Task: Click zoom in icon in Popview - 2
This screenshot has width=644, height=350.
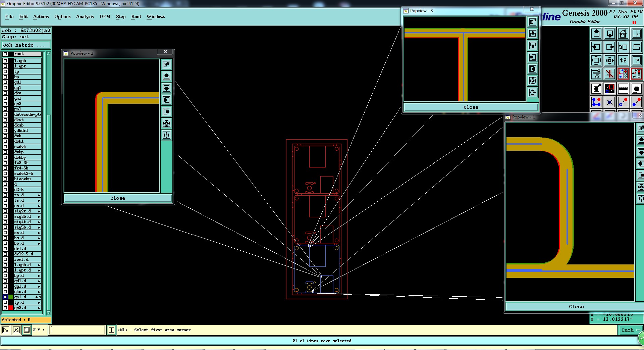Action: coord(166,123)
